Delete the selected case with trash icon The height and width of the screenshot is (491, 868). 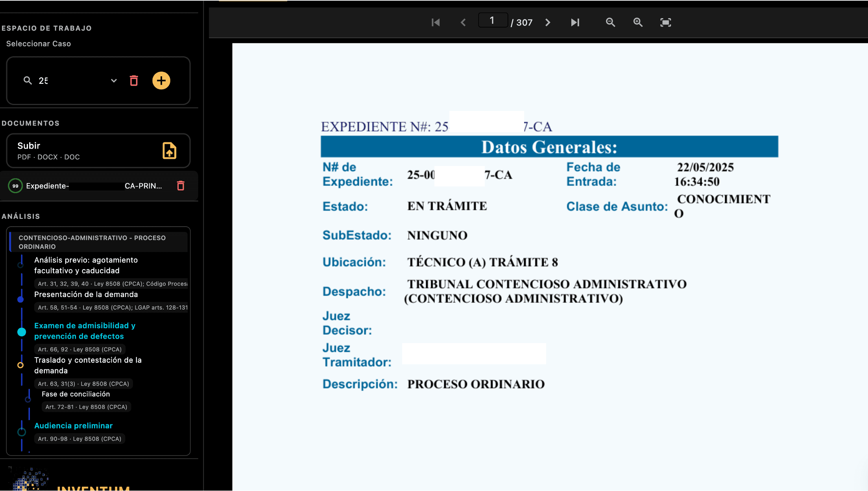click(x=134, y=81)
